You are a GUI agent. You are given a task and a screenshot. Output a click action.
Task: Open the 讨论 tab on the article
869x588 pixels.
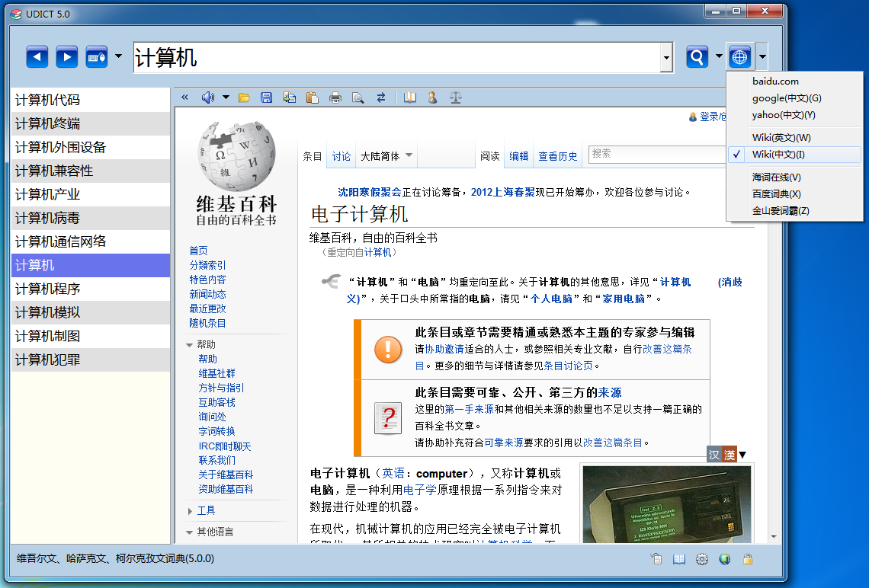(341, 156)
